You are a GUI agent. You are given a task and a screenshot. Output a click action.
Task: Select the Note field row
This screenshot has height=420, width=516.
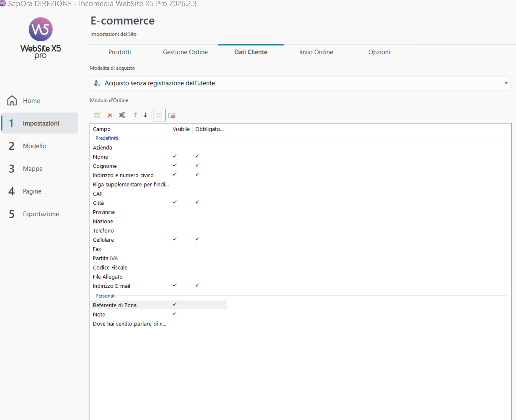pyautogui.click(x=159, y=314)
